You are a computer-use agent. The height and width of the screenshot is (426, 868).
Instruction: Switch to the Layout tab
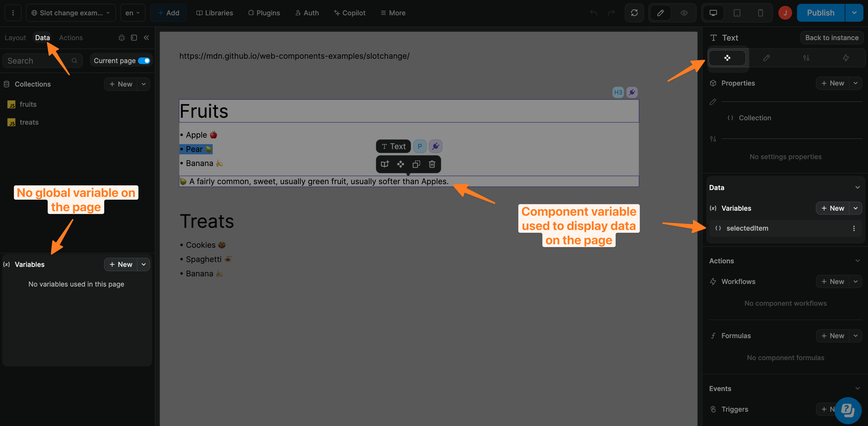pos(15,37)
